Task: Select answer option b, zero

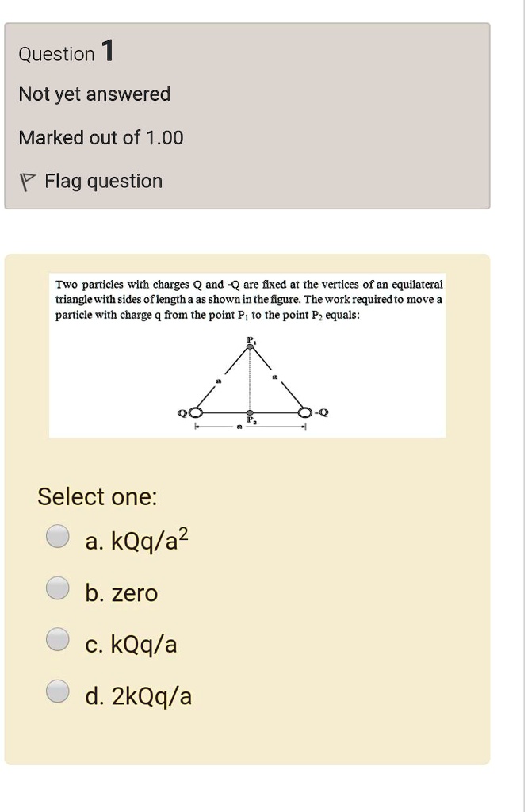Action: click(56, 588)
